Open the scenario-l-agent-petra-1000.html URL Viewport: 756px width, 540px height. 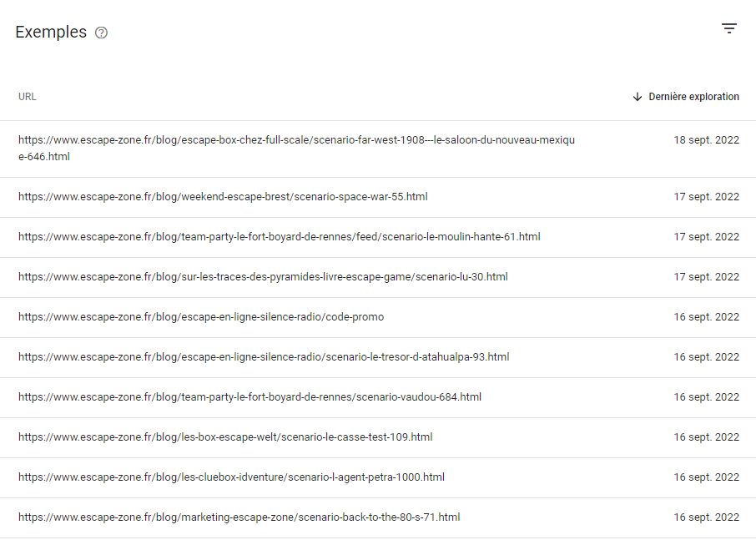(231, 477)
